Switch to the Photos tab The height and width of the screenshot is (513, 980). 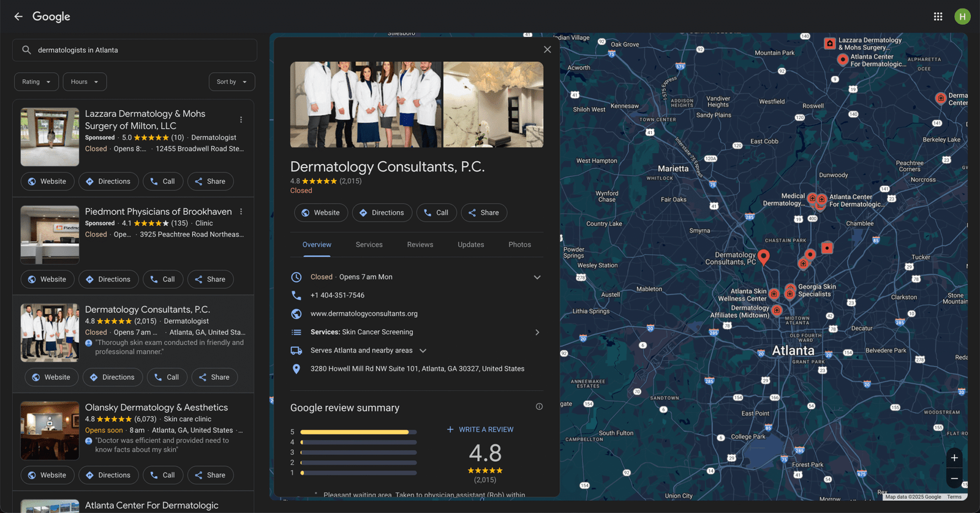pos(519,245)
